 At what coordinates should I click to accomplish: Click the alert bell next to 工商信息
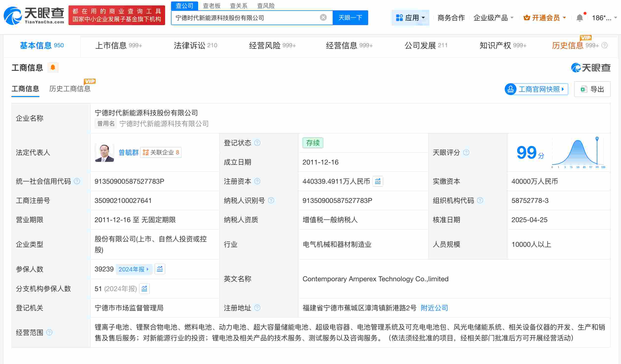pos(53,67)
